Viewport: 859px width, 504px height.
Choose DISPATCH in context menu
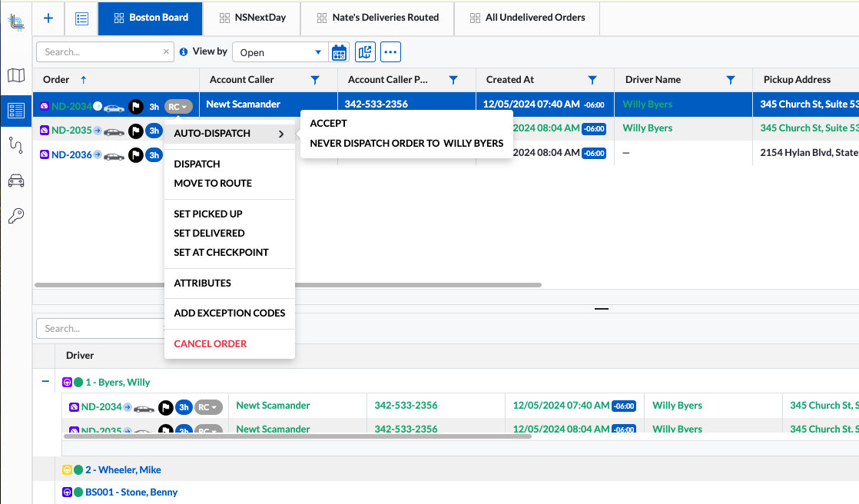pos(197,164)
